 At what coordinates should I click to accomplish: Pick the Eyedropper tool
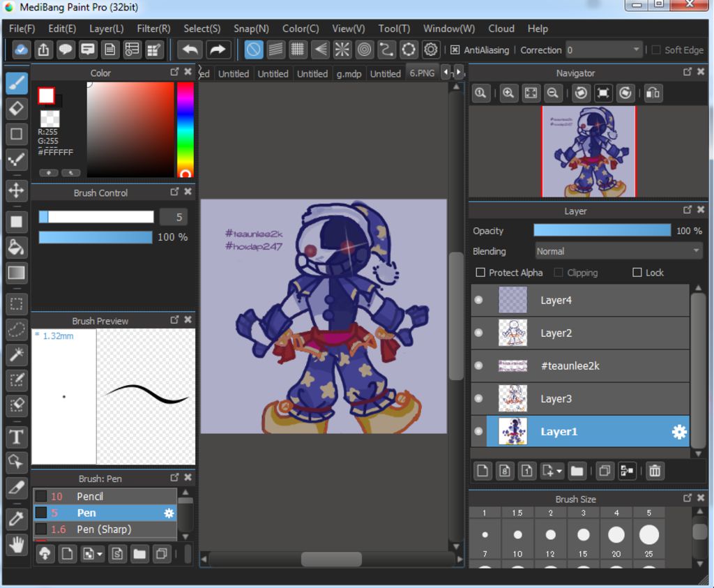17,519
